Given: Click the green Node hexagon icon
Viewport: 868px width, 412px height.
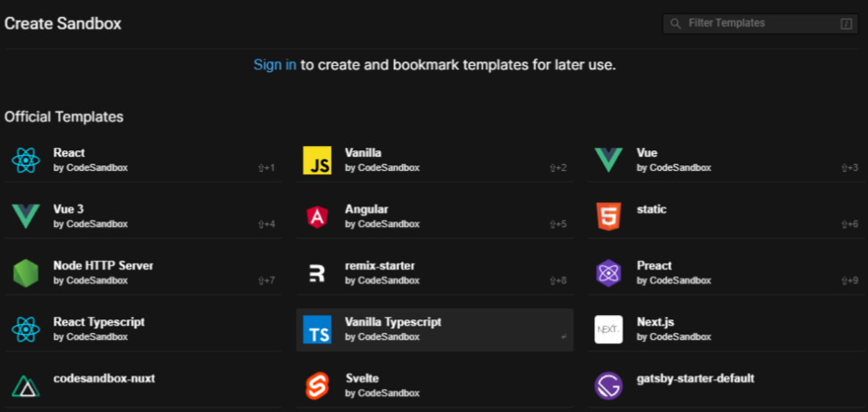Looking at the screenshot, I should [x=26, y=273].
